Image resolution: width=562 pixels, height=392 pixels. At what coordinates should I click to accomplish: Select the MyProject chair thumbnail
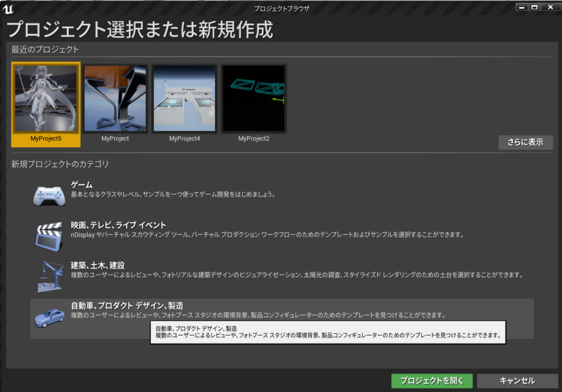[x=115, y=98]
